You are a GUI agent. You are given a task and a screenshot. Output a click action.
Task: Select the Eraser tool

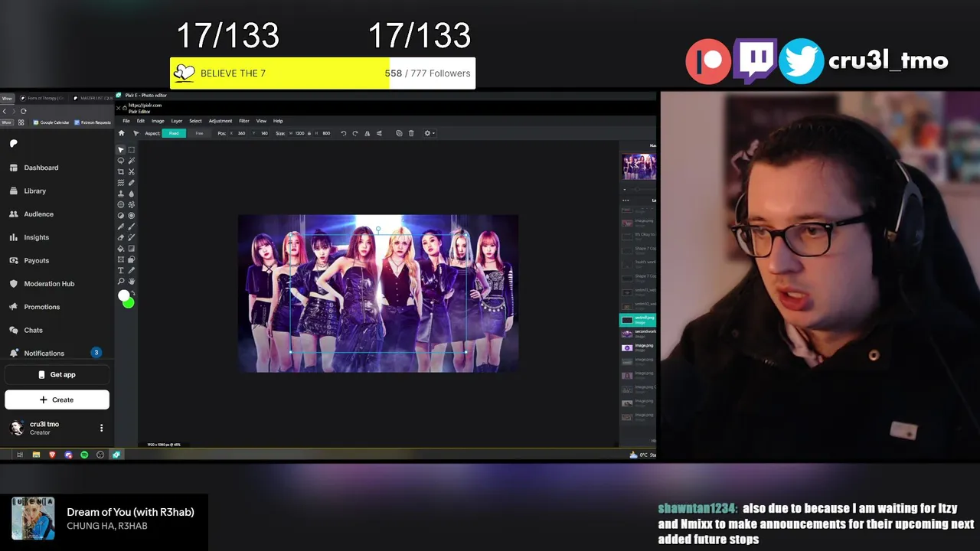pyautogui.click(x=121, y=237)
